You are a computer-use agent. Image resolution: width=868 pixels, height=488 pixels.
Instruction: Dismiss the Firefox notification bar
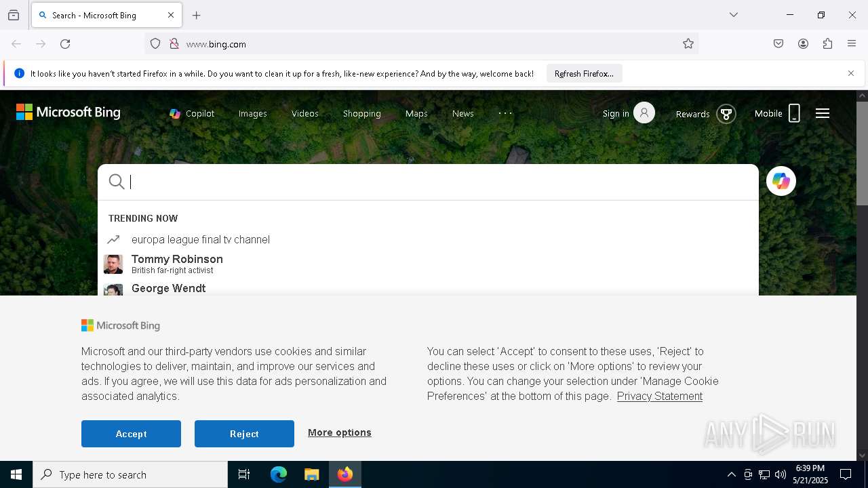point(851,73)
